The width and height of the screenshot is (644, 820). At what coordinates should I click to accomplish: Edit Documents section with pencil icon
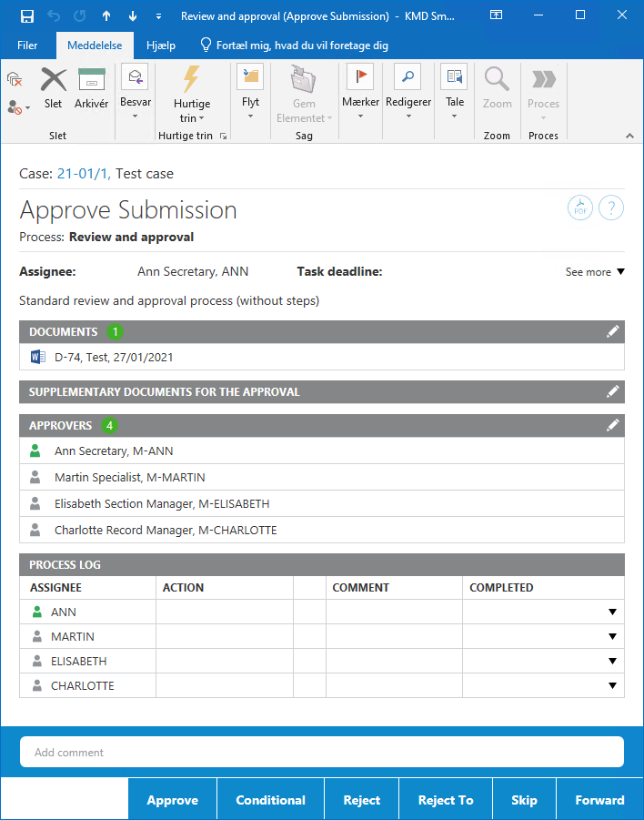(x=613, y=332)
